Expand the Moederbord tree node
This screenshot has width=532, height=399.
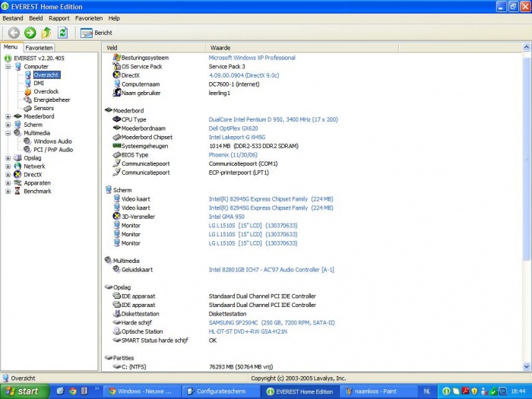tap(8, 116)
